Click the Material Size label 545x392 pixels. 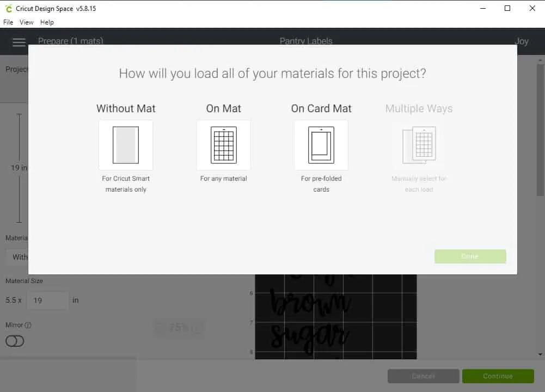click(24, 281)
